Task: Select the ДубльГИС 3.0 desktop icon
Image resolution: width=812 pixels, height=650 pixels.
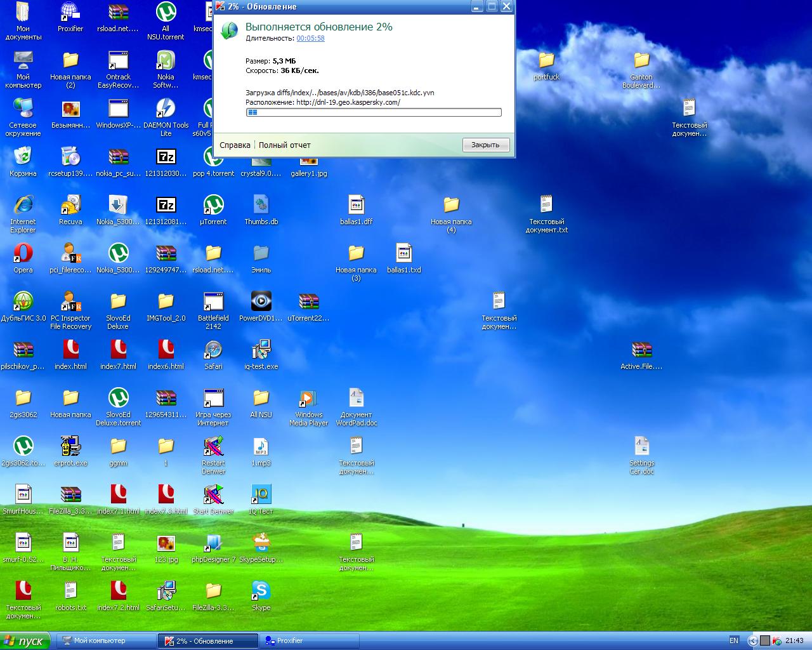Action: (23, 302)
